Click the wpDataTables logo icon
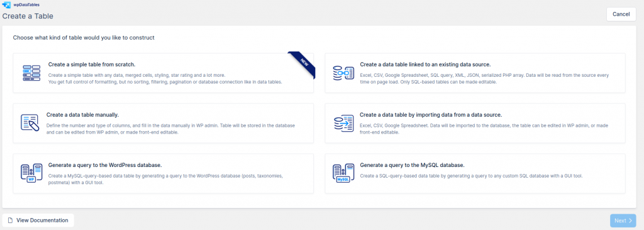 6,5
